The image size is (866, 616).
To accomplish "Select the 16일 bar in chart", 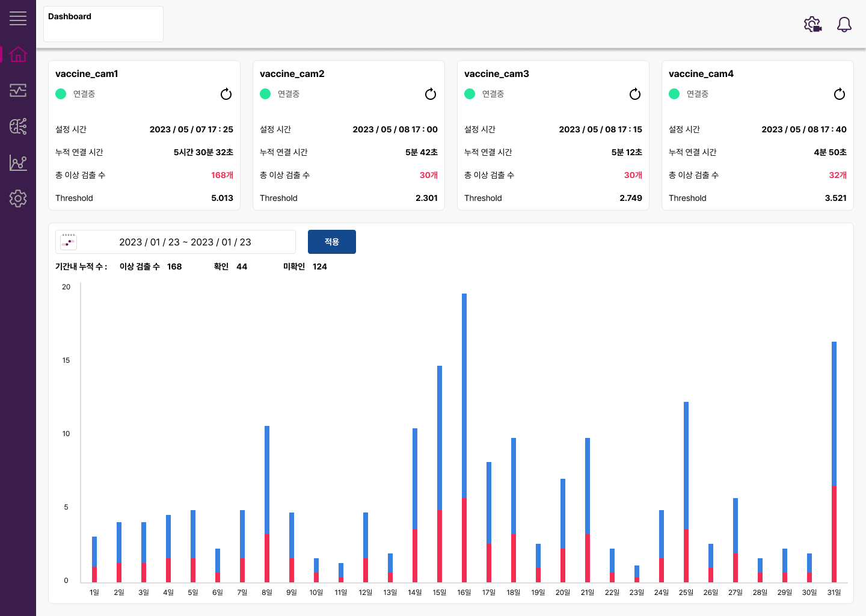I will click(464, 438).
